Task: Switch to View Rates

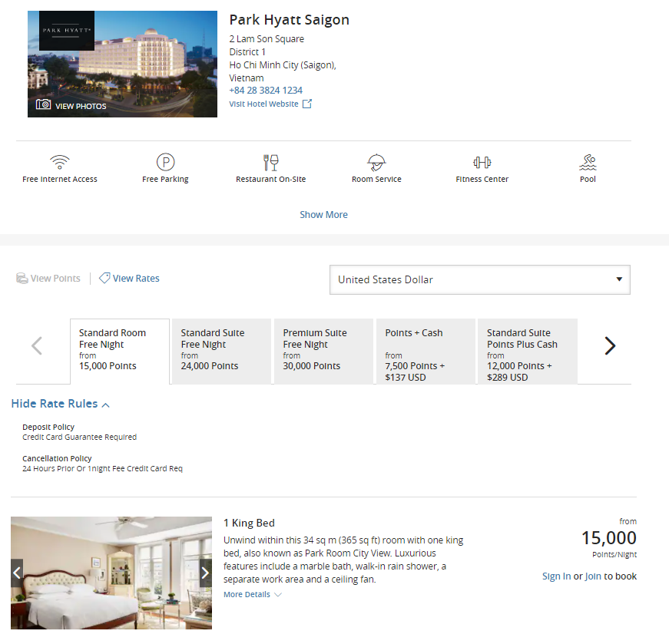Action: coord(129,278)
